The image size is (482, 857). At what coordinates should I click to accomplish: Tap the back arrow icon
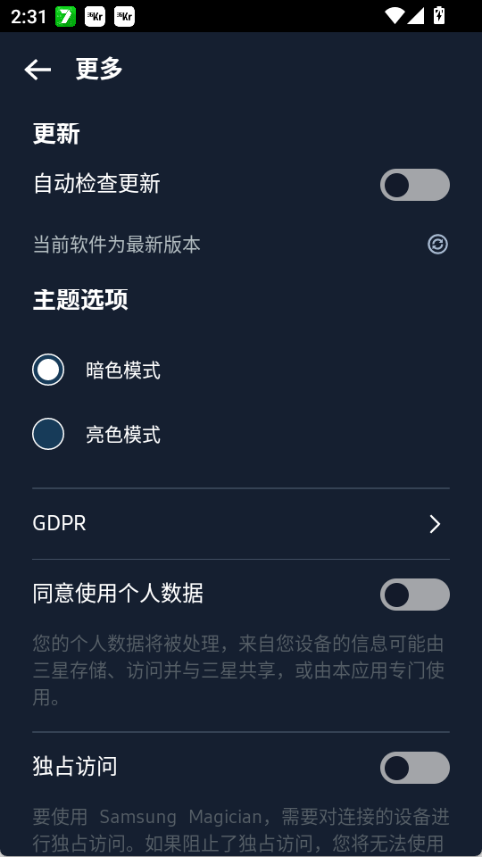[38, 70]
